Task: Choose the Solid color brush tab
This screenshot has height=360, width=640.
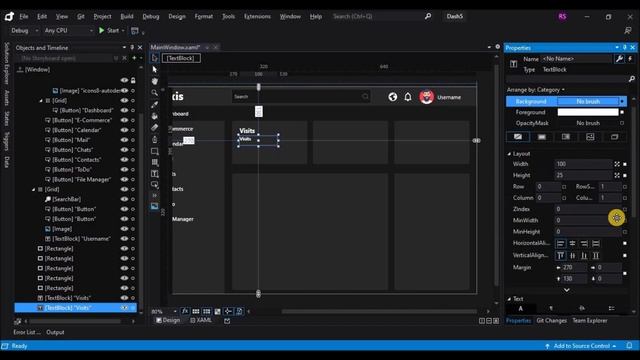Action: (x=542, y=137)
